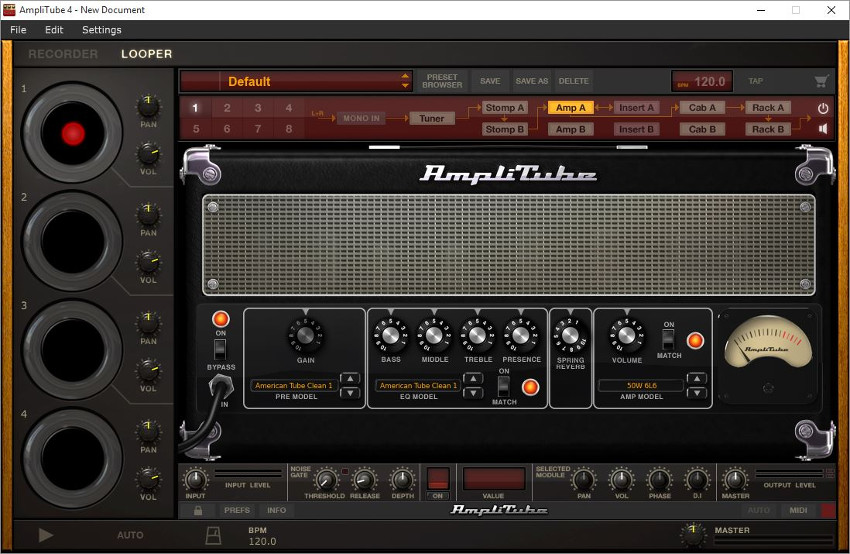
Task: Click the PRESENCE knob
Action: [x=521, y=336]
